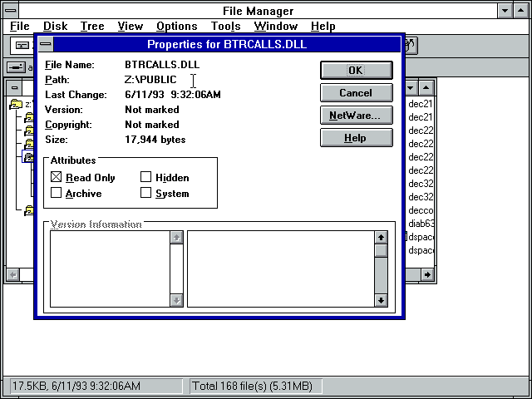The image size is (532, 399).
Task: Click up arrow of left Version Information list
Action: coord(176,237)
